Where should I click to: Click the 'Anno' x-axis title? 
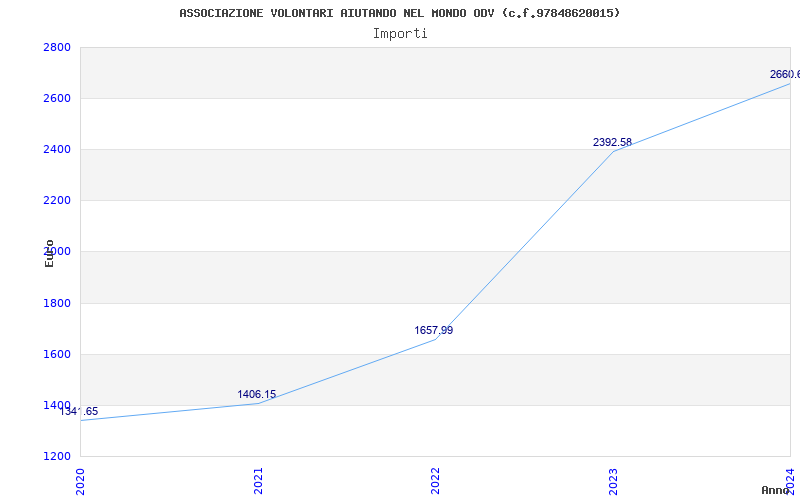click(x=776, y=490)
